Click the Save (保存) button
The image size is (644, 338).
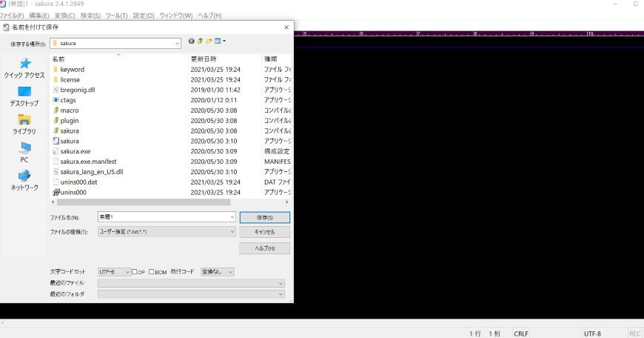264,217
